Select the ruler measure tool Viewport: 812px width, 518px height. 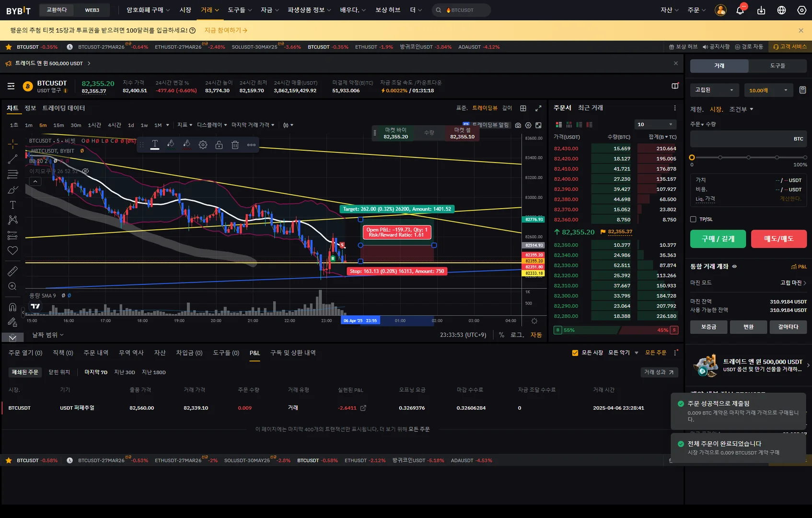coord(13,271)
